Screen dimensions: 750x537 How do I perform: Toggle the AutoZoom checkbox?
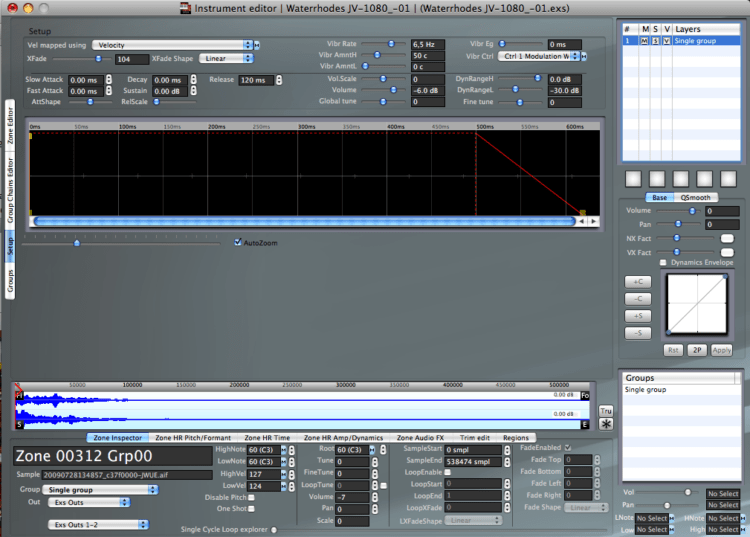tap(238, 242)
